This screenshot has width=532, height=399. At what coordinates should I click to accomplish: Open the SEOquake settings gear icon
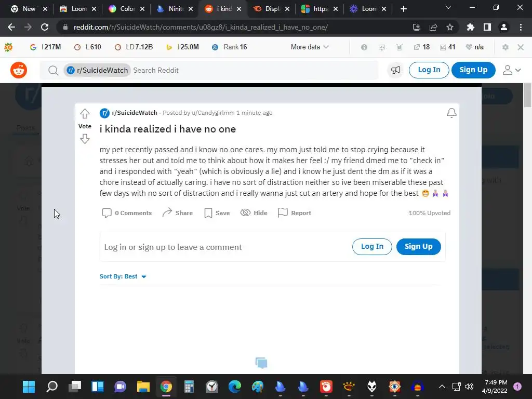click(505, 47)
